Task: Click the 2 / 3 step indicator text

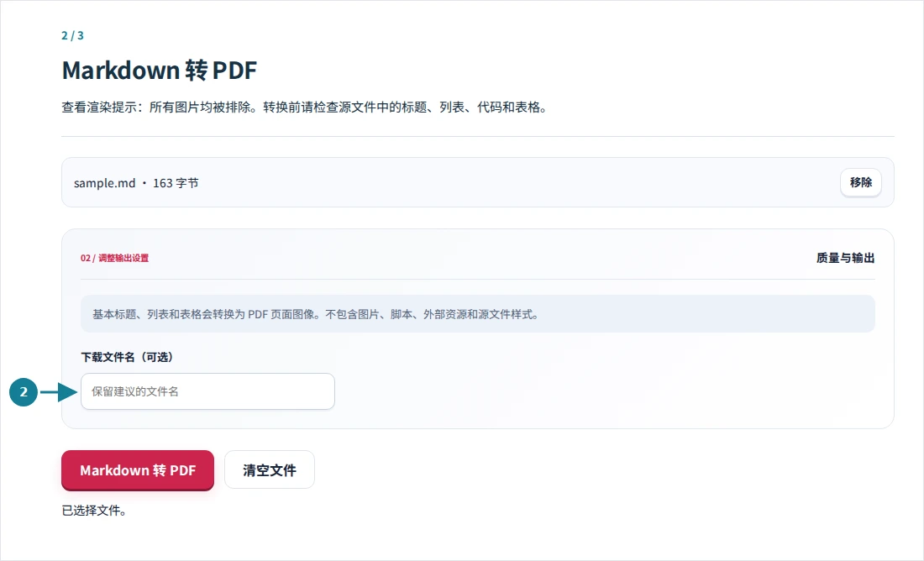Action: 72,35
